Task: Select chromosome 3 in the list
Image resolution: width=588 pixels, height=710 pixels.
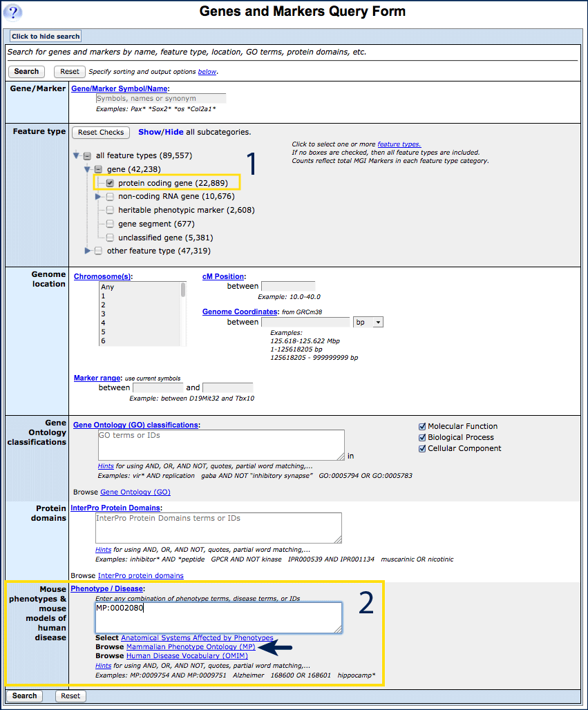Action: 103,314
